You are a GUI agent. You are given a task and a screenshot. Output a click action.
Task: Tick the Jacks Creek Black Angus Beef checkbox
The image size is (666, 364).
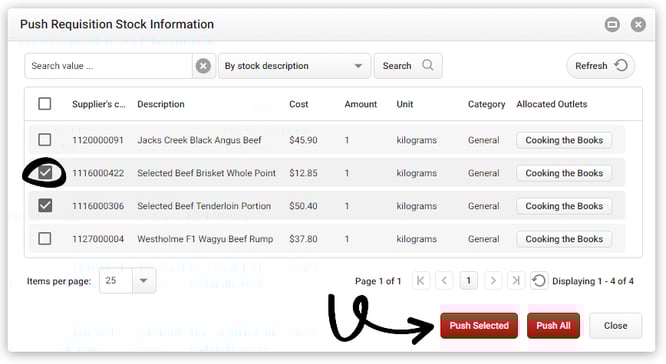[45, 140]
